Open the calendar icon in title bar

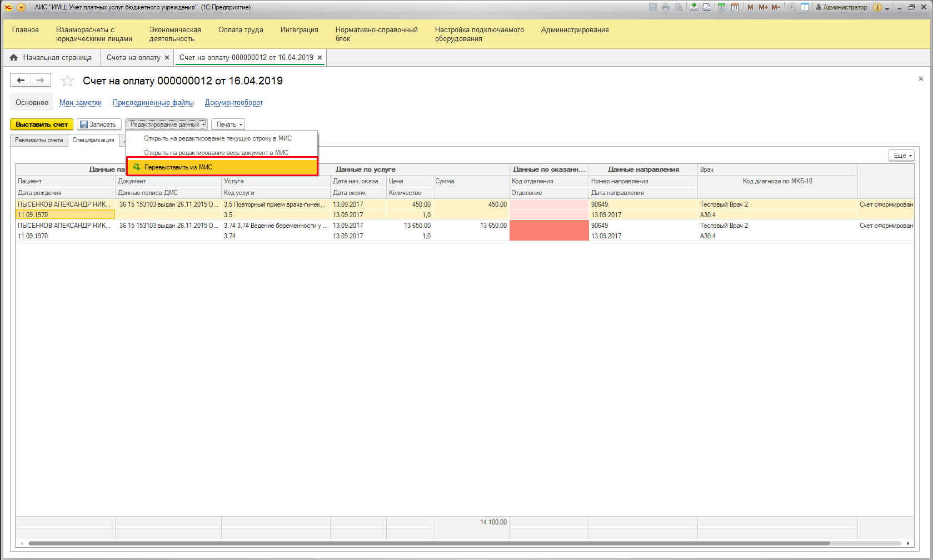click(735, 7)
